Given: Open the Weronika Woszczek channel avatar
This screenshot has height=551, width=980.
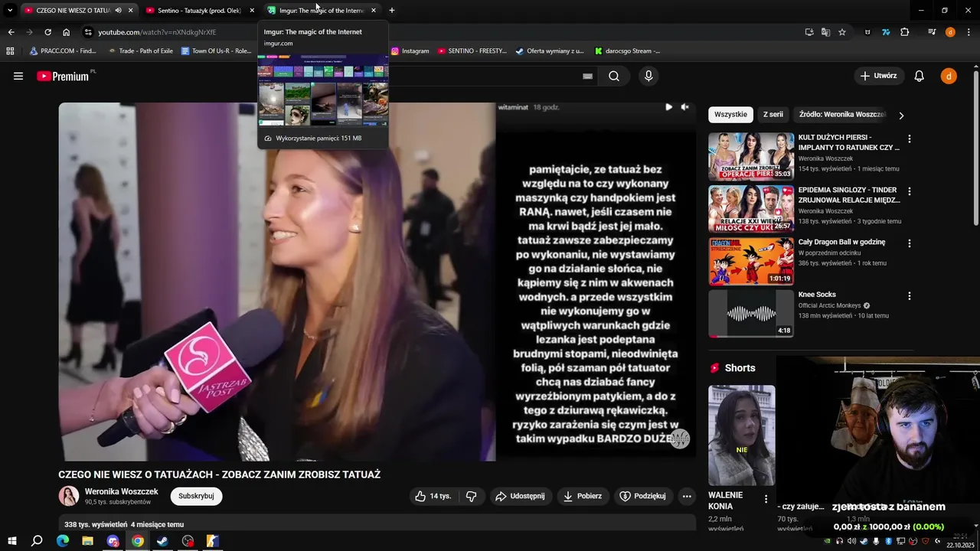Looking at the screenshot, I should click(69, 496).
